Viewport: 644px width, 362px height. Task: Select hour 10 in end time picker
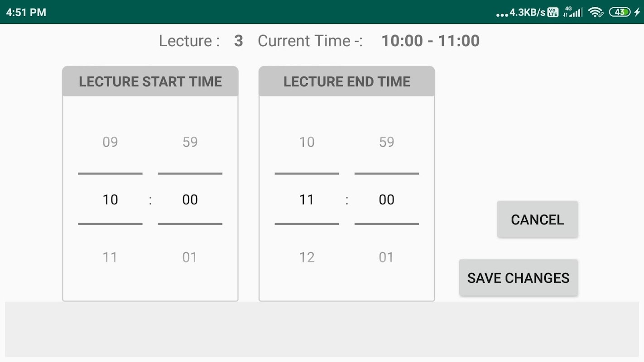click(307, 142)
